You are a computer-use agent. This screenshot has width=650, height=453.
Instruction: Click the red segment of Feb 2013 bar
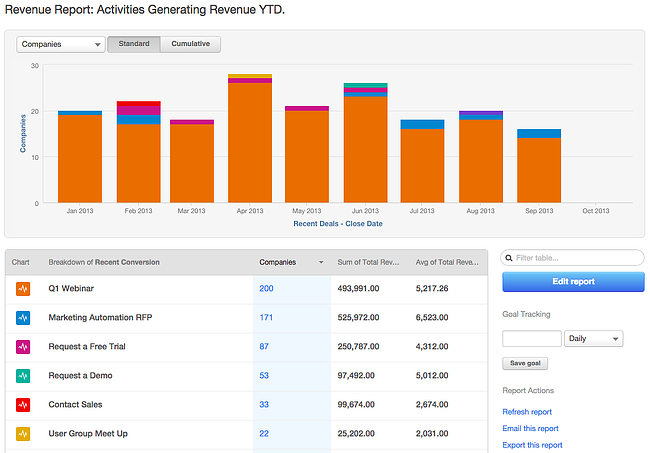coord(138,104)
